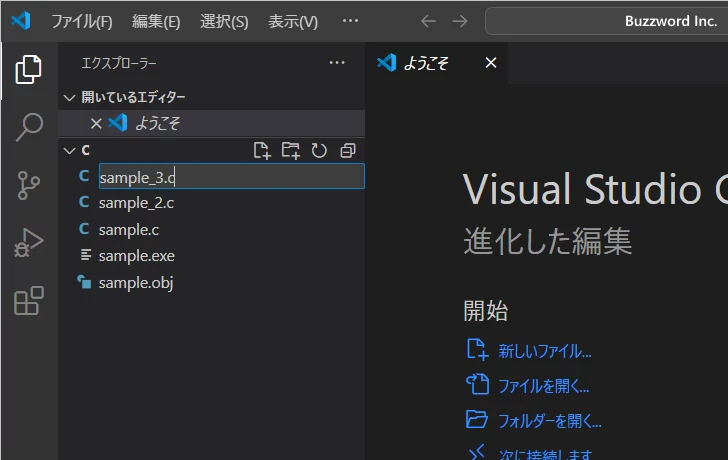
Task: Go back in navigation history
Action: coord(428,21)
